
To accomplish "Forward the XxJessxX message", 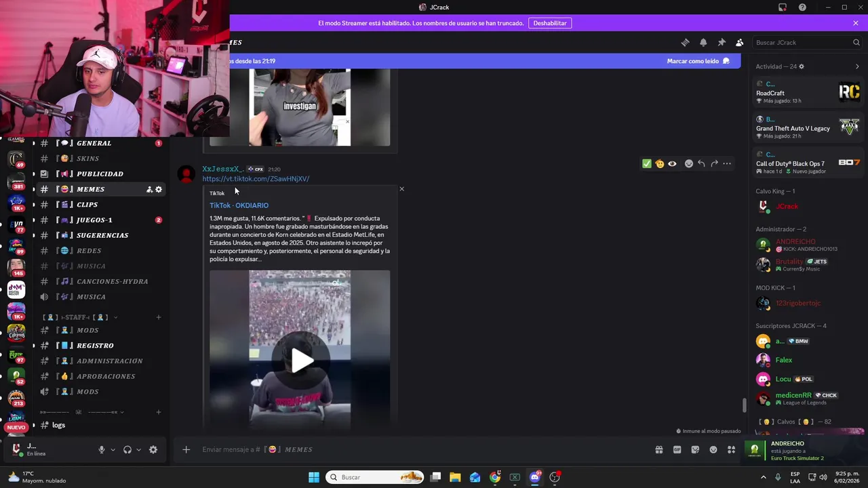I will [x=714, y=163].
